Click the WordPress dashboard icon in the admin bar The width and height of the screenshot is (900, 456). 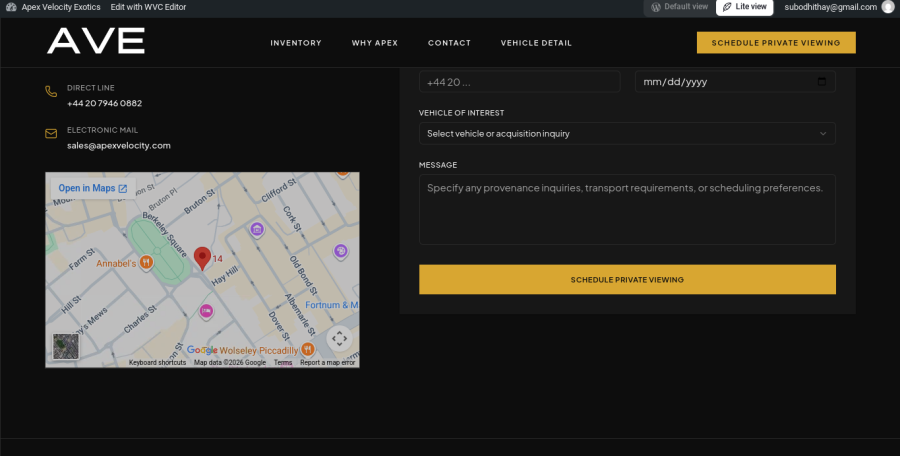(11, 7)
